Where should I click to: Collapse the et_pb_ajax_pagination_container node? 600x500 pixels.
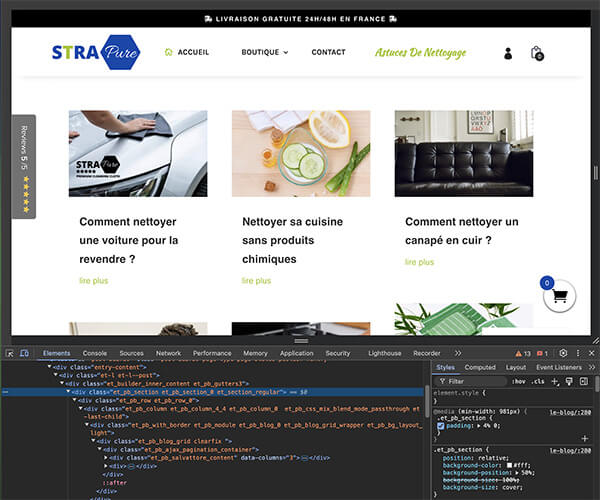tap(99, 450)
